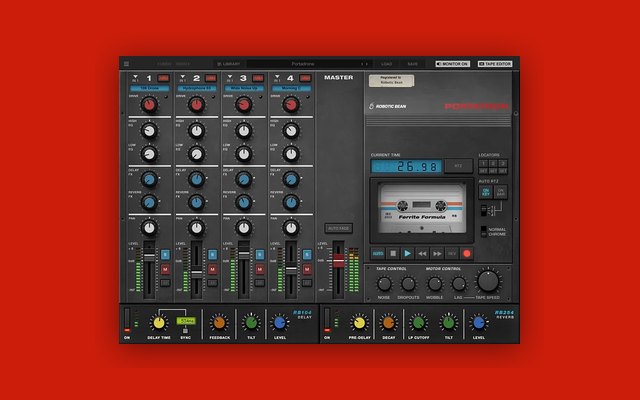This screenshot has width=640, height=400.
Task: Click channel 1 red Drive knob
Action: [x=149, y=105]
